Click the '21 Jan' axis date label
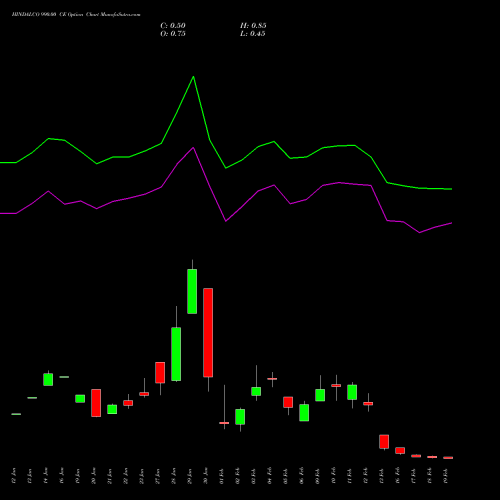The width and height of the screenshot is (500, 500). pyautogui.click(x=110, y=476)
